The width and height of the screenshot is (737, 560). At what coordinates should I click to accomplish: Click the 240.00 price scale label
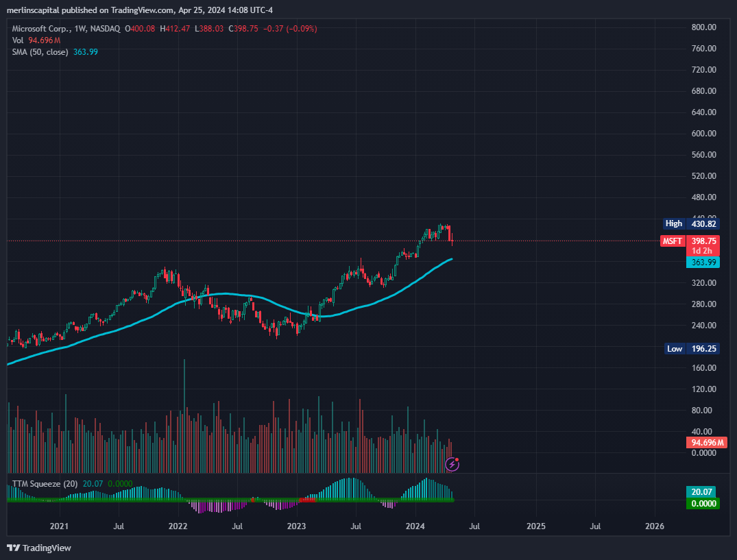click(x=703, y=325)
